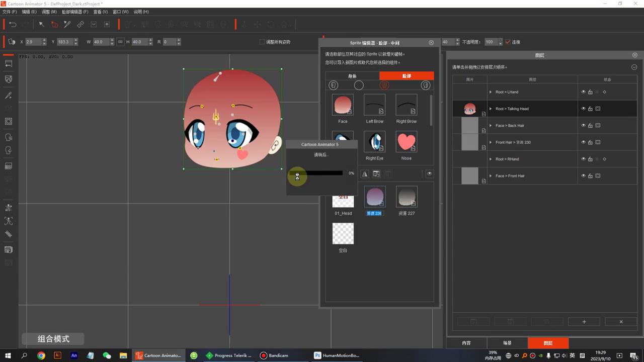The image size is (644, 362).
Task: Open the 窗口 (W) menu
Action: point(120,12)
